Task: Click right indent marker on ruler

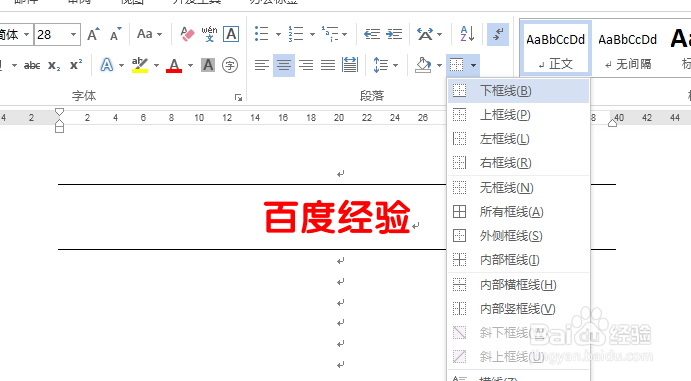Action: coord(612,122)
